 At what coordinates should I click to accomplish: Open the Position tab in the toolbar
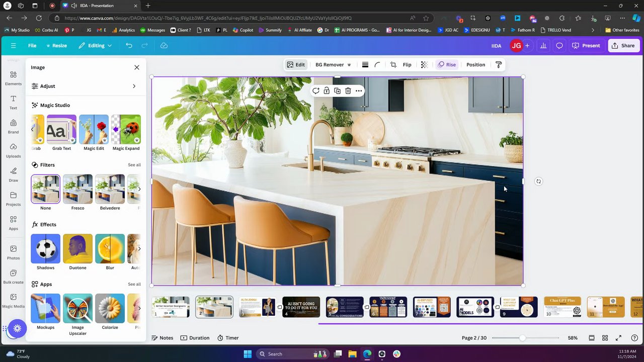tap(475, 65)
